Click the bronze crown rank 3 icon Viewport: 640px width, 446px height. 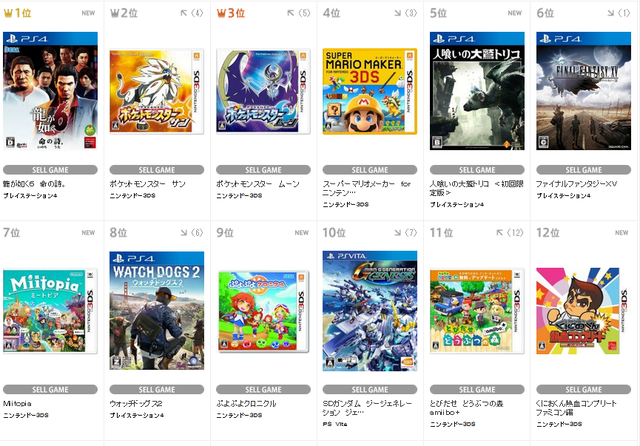[221, 13]
